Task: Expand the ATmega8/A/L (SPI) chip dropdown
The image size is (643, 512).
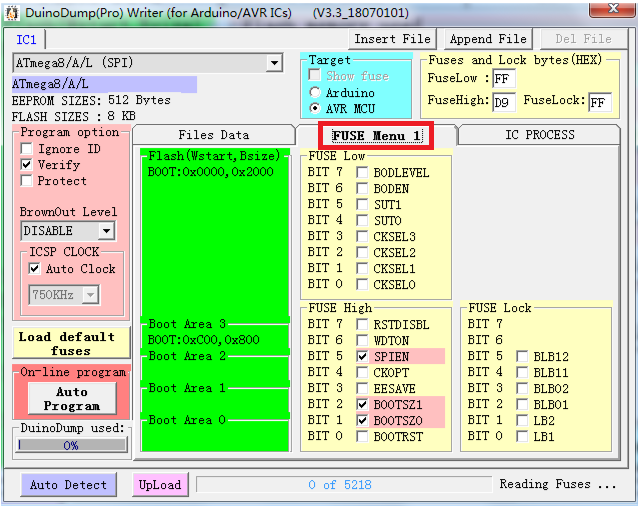Action: point(274,63)
